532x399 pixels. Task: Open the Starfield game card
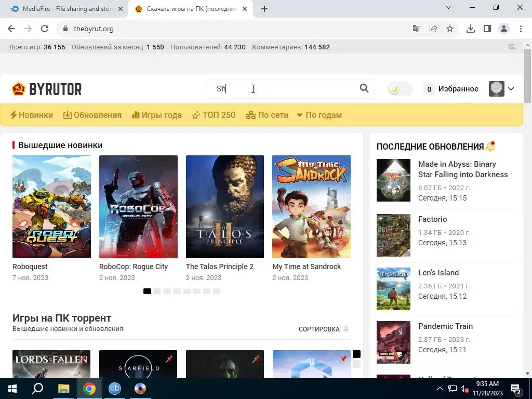point(138,364)
